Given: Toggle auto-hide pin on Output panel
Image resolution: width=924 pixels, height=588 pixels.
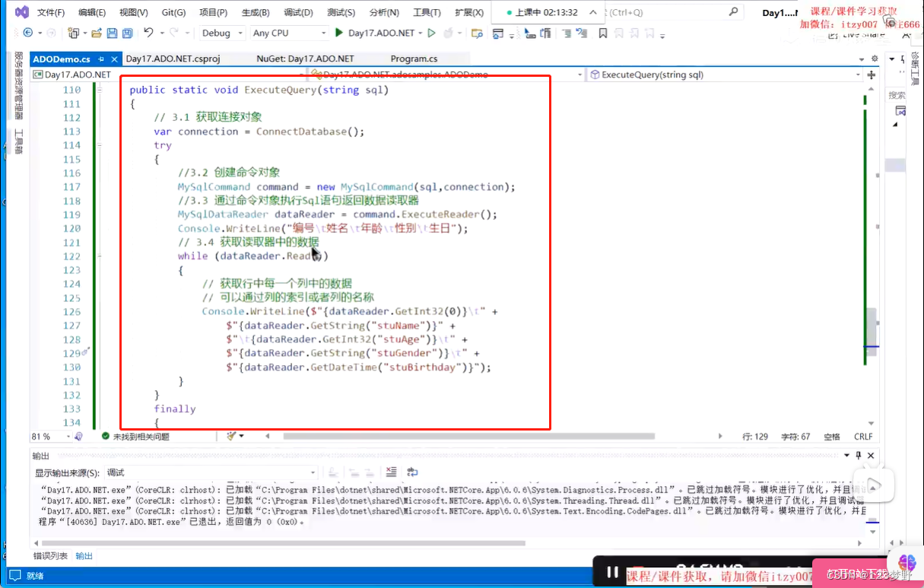Looking at the screenshot, I should pyautogui.click(x=859, y=456).
